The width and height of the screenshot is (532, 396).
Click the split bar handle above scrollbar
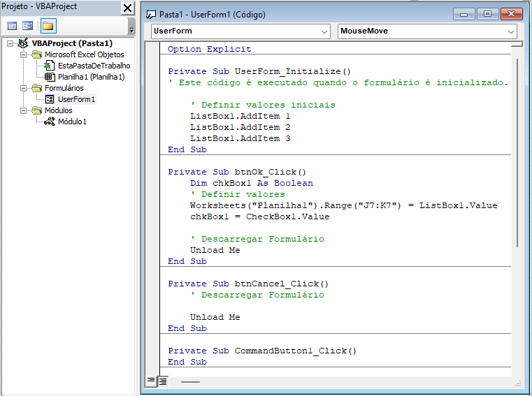(x=517, y=44)
